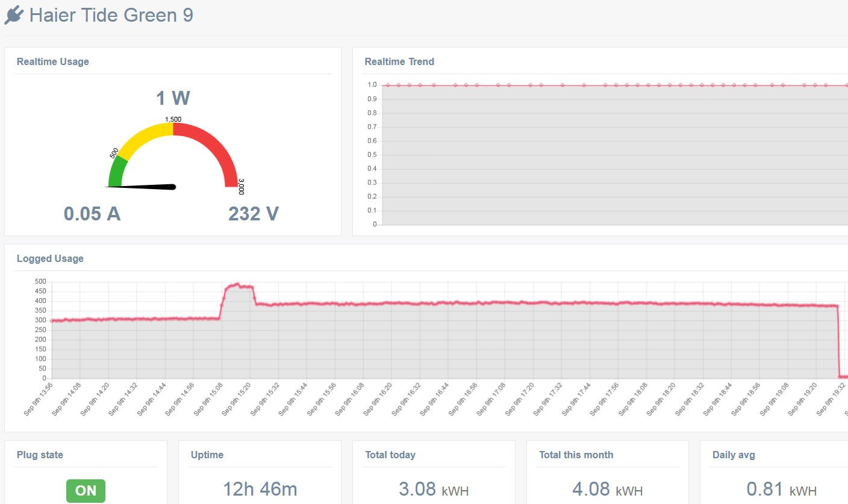Click the Realtime Trend panel heading
This screenshot has height=504, width=848.
(399, 61)
